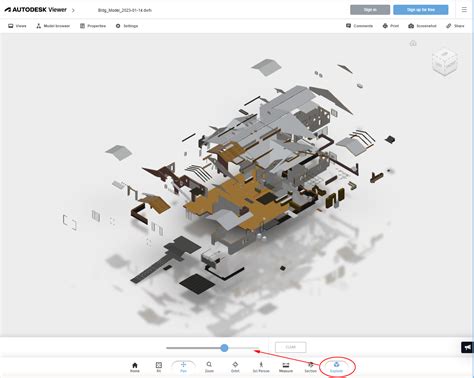The height and width of the screenshot is (378, 474).
Task: Click the Home view tool
Action: pyautogui.click(x=135, y=367)
